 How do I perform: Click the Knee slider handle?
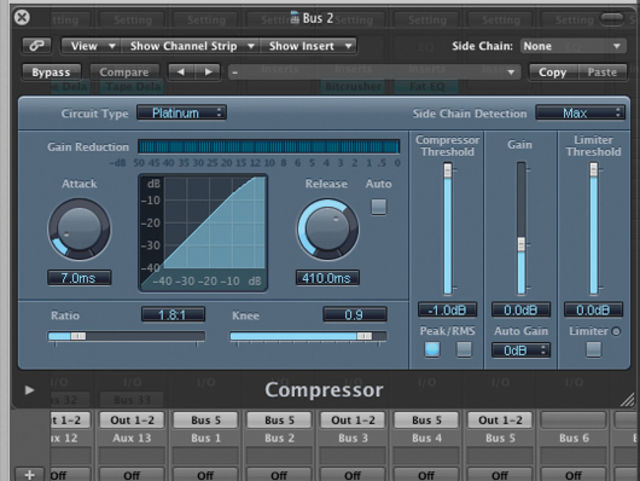[364, 336]
